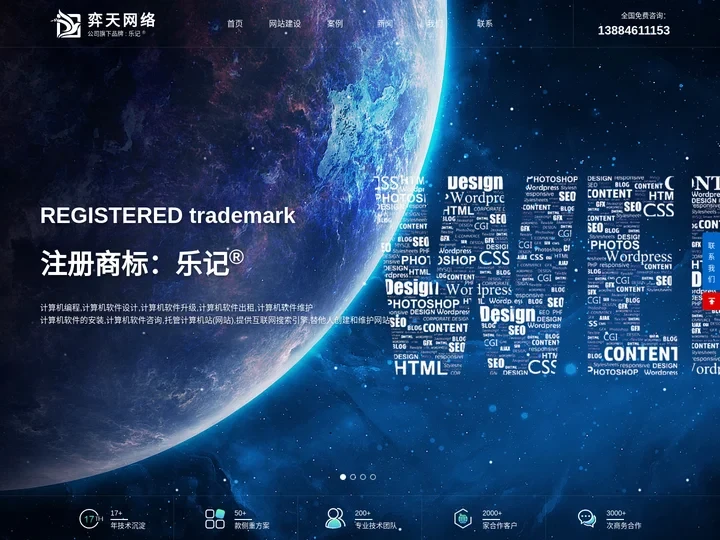Click the phone number 13884611153
Viewport: 720px width, 540px height.
pyautogui.click(x=634, y=30)
